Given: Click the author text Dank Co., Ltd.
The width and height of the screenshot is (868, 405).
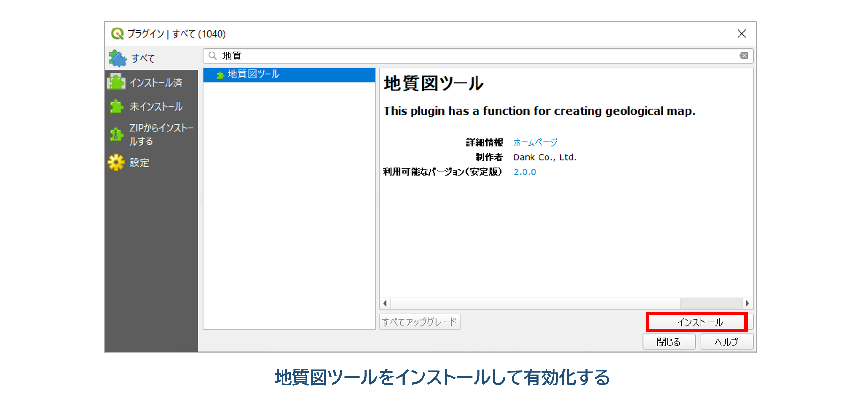Looking at the screenshot, I should click(545, 157).
